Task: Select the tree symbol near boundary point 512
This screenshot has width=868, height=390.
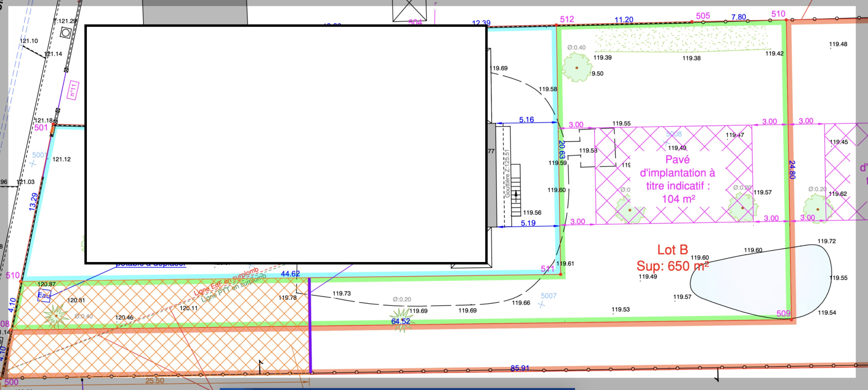Action: pos(576,68)
